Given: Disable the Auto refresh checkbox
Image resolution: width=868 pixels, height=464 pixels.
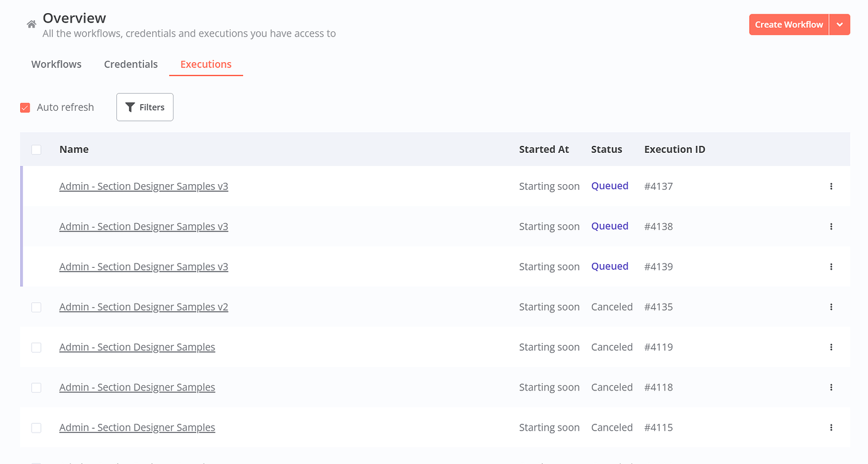Looking at the screenshot, I should coord(25,108).
